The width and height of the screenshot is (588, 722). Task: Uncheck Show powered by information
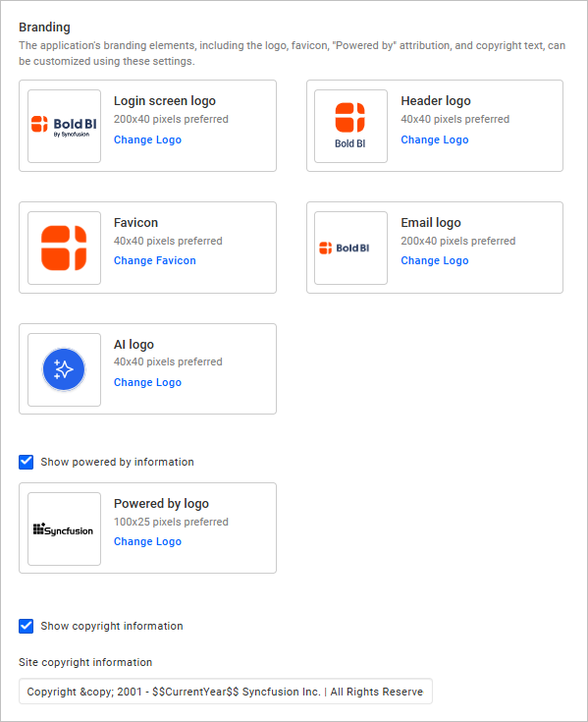pos(27,462)
